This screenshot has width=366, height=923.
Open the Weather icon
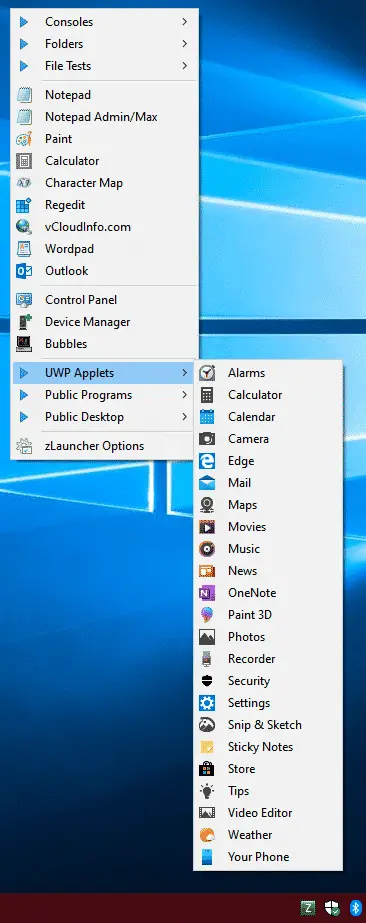point(207,835)
